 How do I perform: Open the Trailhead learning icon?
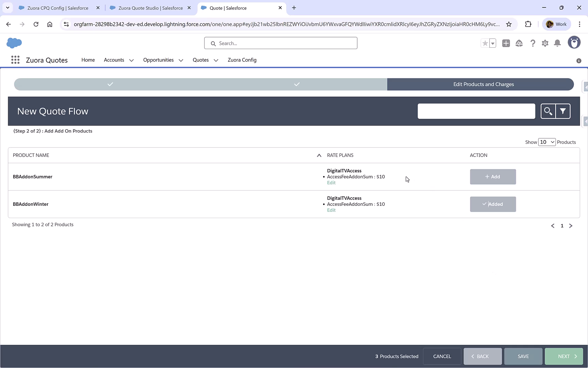[x=519, y=43]
